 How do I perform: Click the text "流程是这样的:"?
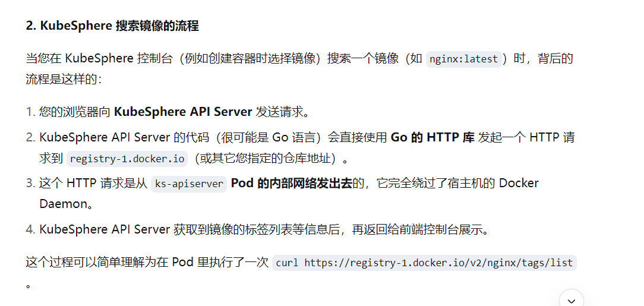64,79
